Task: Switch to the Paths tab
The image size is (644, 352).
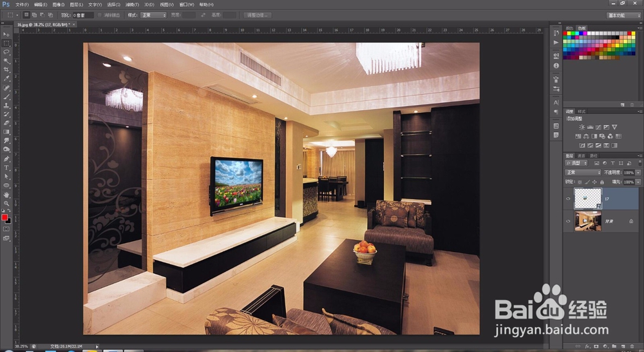Action: click(594, 156)
